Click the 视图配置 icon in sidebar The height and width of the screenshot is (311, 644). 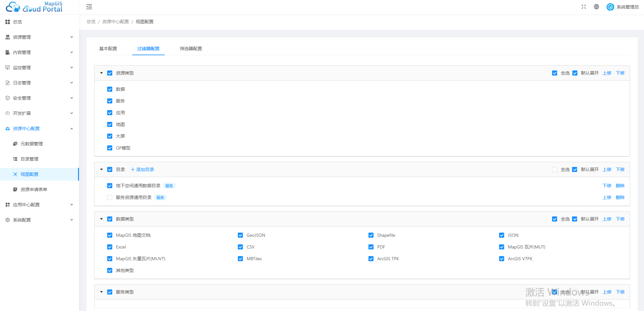pos(15,174)
